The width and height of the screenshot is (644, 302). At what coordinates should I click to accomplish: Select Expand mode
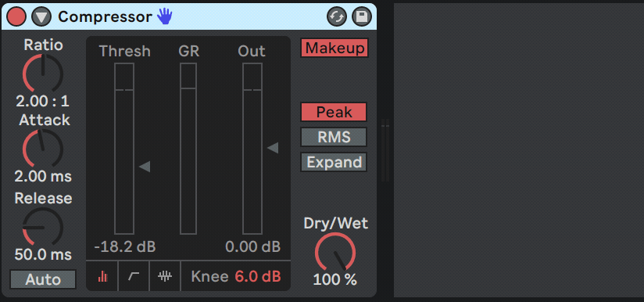click(334, 162)
